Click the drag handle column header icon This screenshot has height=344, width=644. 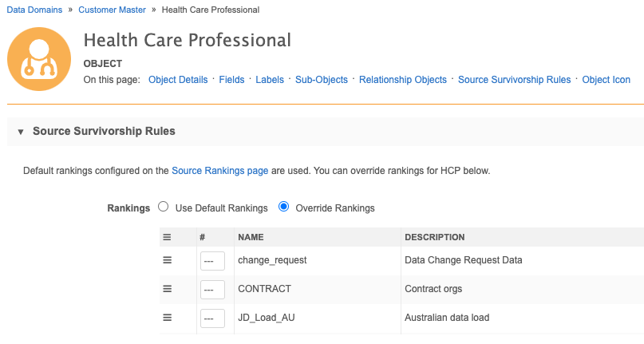(x=168, y=237)
